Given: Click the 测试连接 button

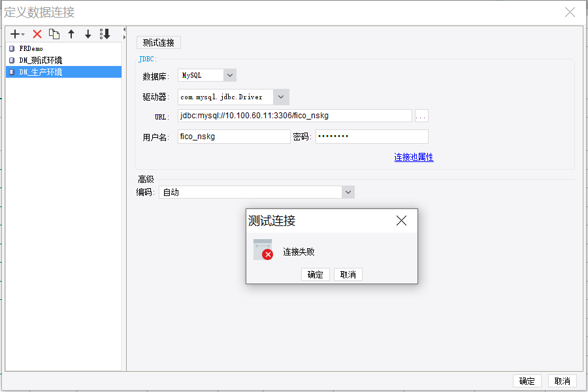Looking at the screenshot, I should tap(158, 42).
